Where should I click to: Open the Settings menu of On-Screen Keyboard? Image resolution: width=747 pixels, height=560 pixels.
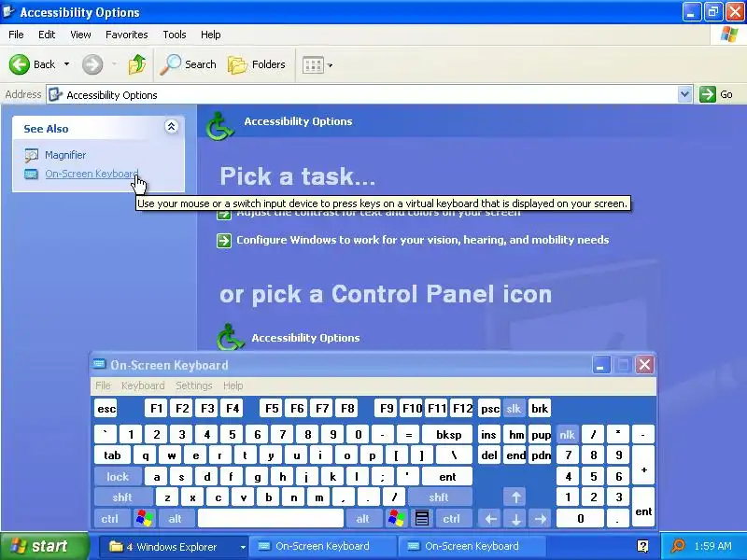click(x=194, y=385)
